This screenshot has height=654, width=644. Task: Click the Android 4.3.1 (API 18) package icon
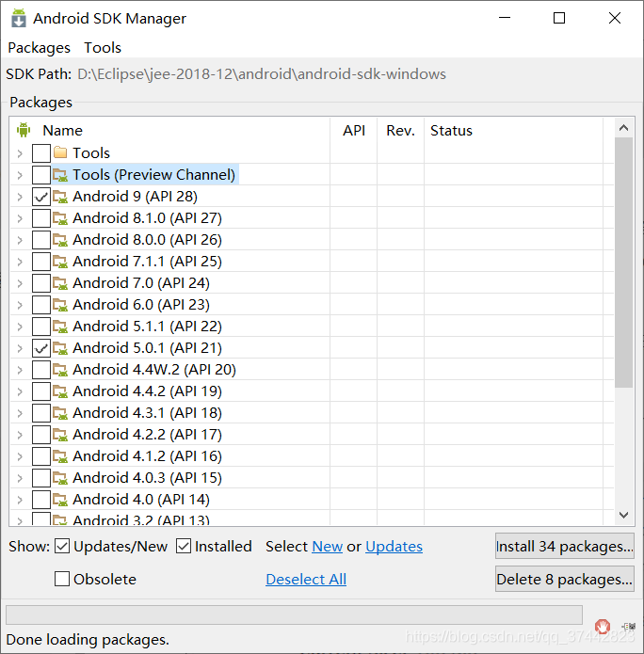click(x=60, y=413)
